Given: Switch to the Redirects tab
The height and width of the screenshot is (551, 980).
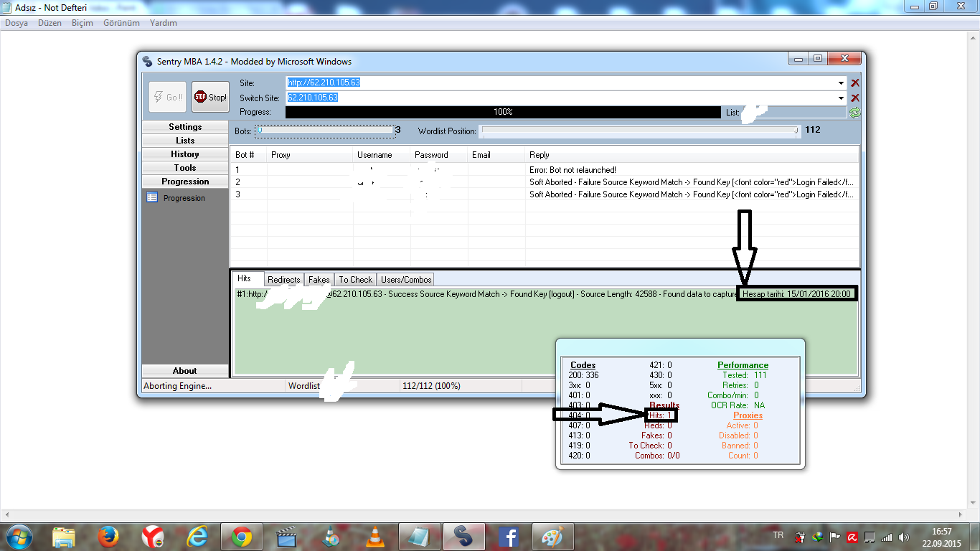Looking at the screenshot, I should (x=284, y=280).
